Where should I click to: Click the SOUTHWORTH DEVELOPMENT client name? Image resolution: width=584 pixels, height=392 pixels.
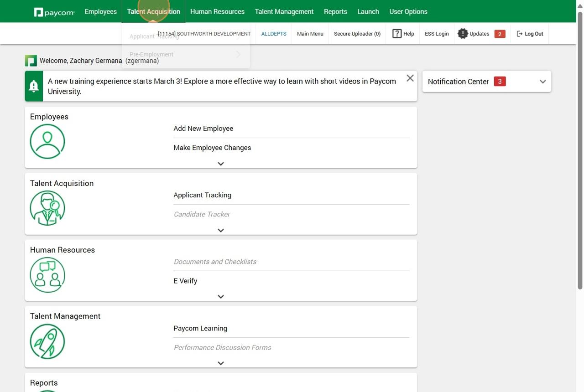[x=214, y=34]
